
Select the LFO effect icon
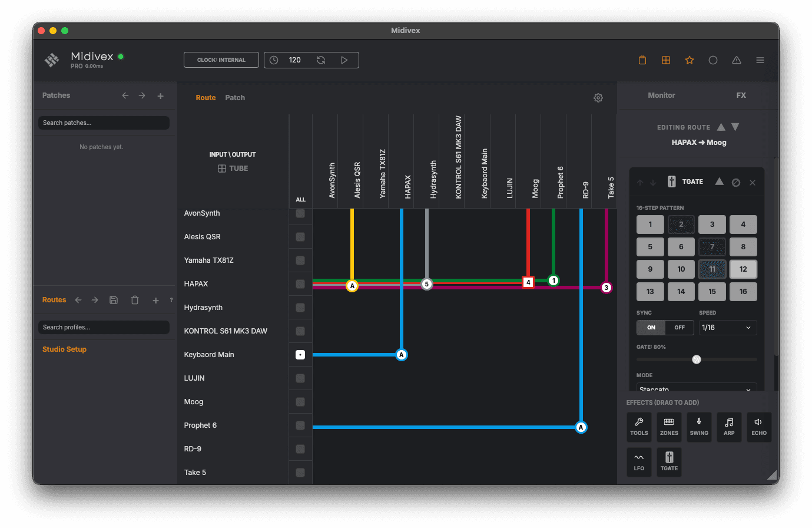point(639,461)
